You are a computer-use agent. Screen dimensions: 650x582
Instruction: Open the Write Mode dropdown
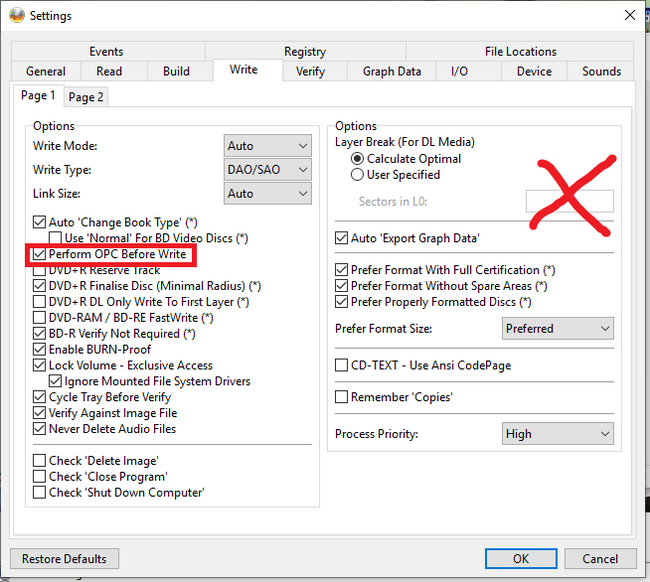(268, 146)
